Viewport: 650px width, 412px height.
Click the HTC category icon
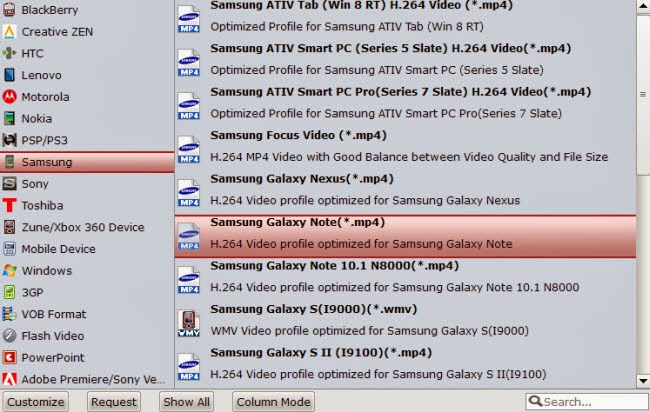9,53
